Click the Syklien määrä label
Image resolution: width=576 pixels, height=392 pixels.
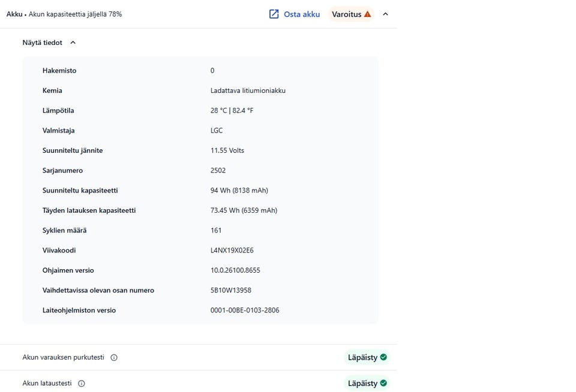[x=64, y=231]
